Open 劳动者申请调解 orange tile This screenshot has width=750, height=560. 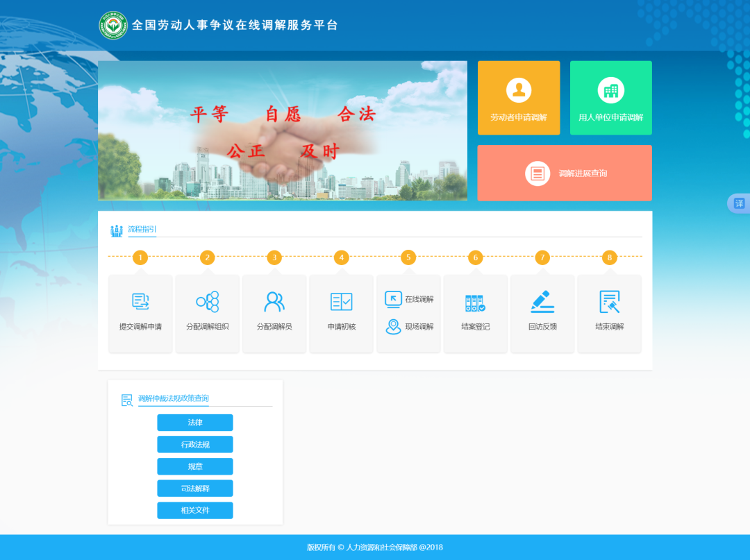pyautogui.click(x=519, y=98)
